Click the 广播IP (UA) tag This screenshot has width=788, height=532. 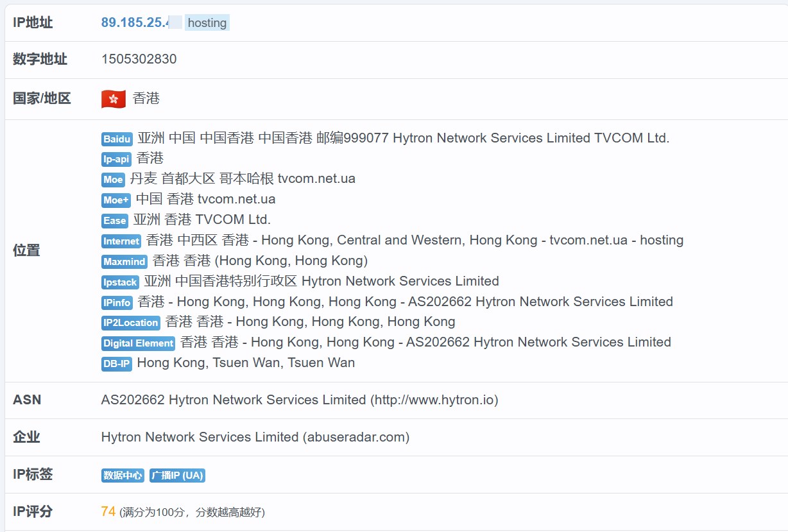pyautogui.click(x=177, y=476)
